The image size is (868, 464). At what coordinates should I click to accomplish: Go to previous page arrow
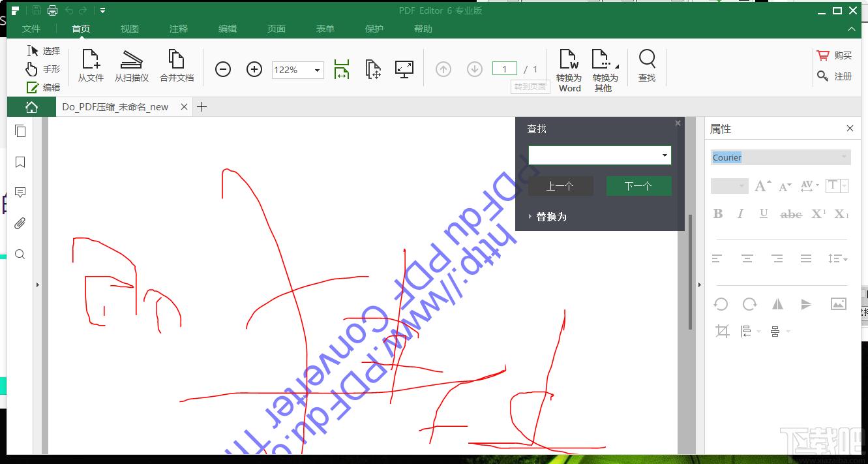(x=443, y=69)
